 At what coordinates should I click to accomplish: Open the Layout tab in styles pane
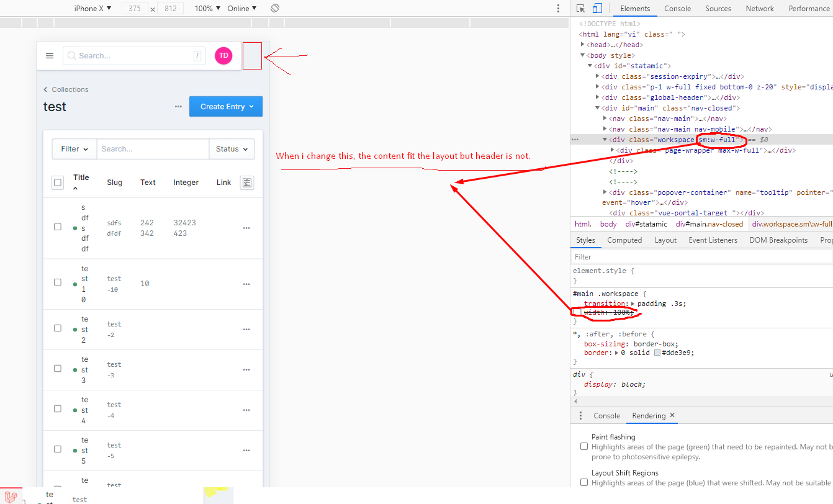665,240
